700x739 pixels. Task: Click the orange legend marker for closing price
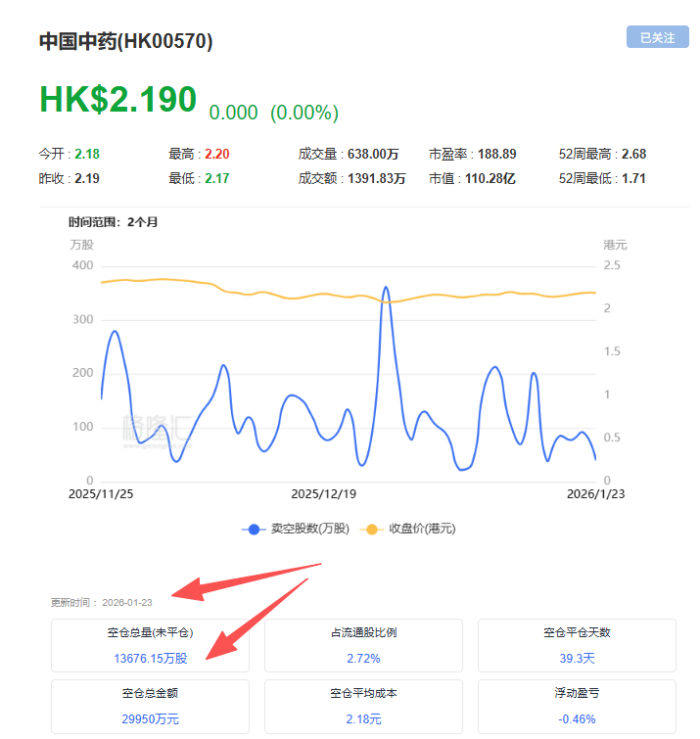(371, 530)
